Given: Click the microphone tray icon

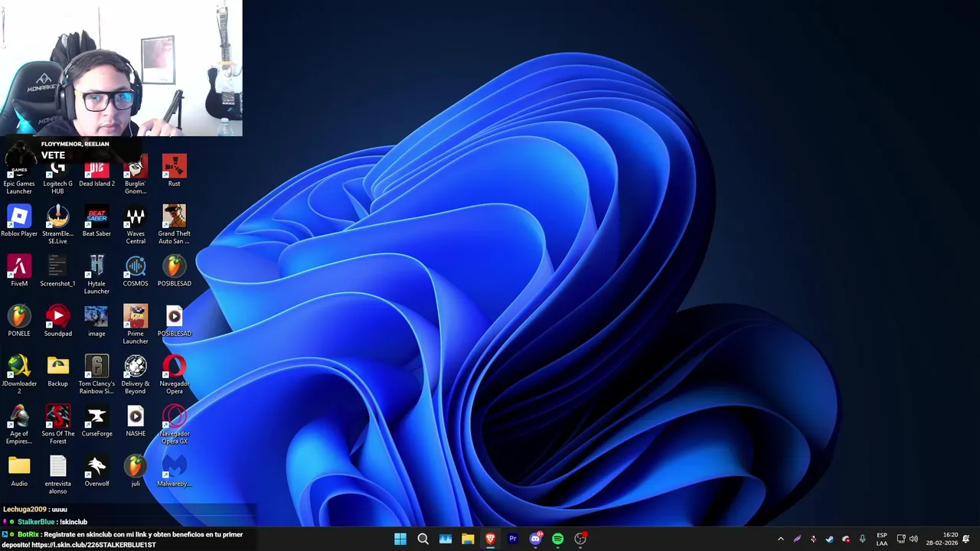Looking at the screenshot, I should (862, 539).
